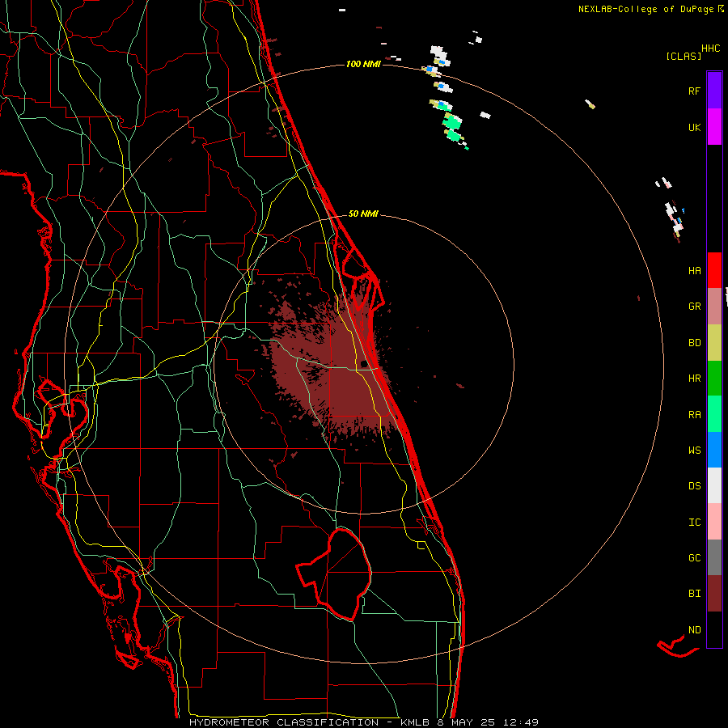Click the GC legend label text
The width and height of the screenshot is (728, 728).
pyautogui.click(x=694, y=558)
